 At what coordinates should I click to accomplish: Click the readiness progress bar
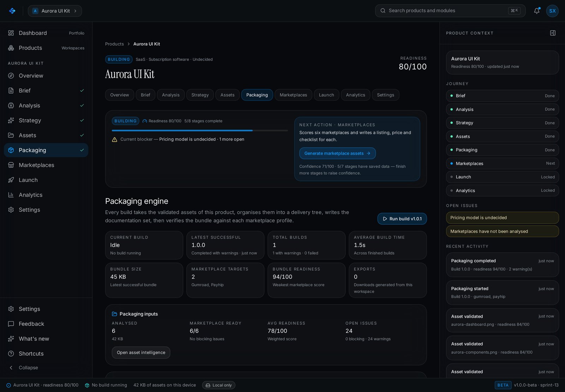[x=200, y=131]
